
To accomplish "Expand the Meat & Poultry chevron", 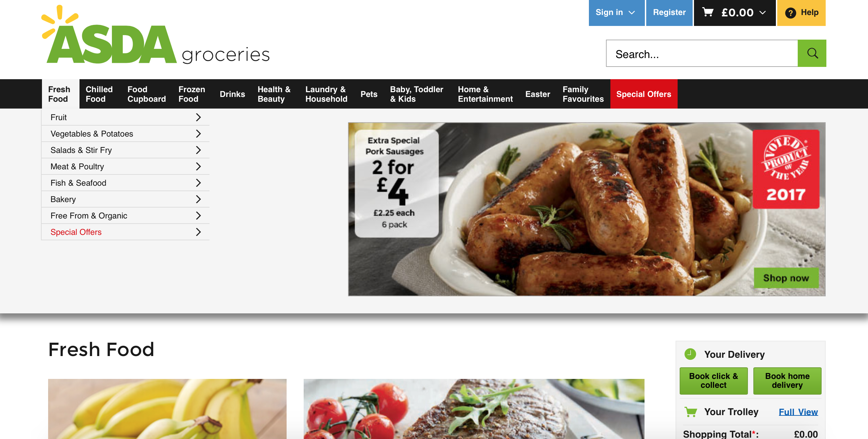I will coord(198,166).
